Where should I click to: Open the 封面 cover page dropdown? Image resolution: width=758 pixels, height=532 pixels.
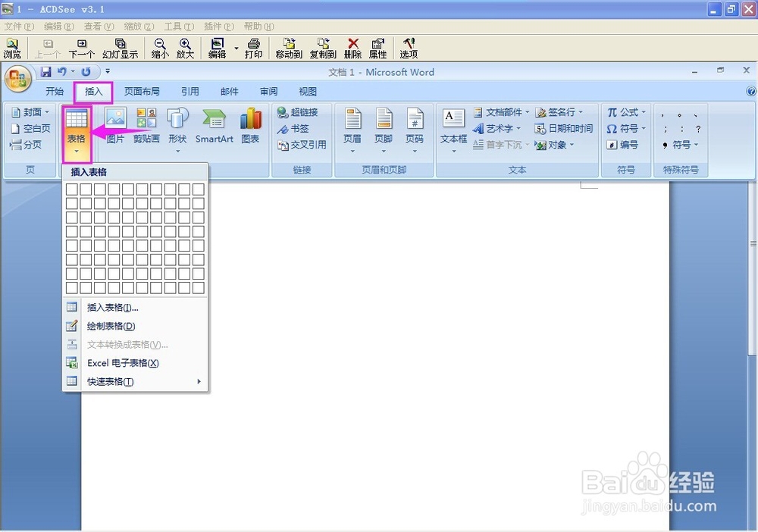pos(30,112)
